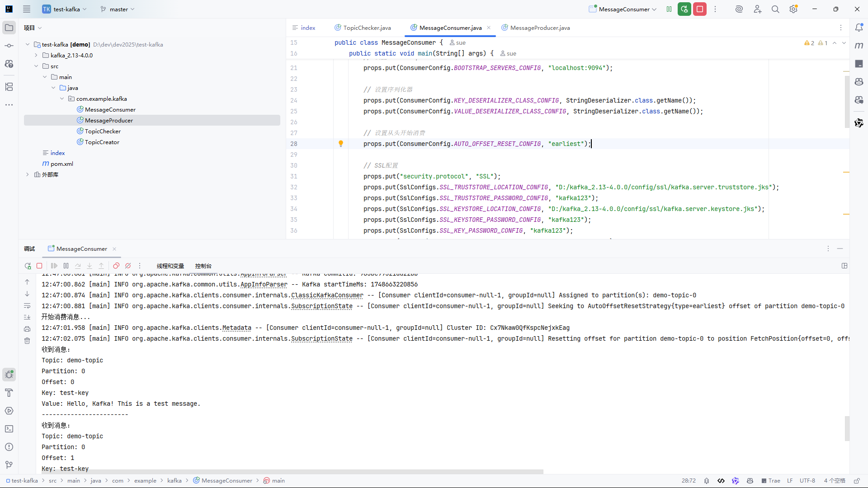
Task: Open more run actions vertical dots
Action: click(715, 9)
